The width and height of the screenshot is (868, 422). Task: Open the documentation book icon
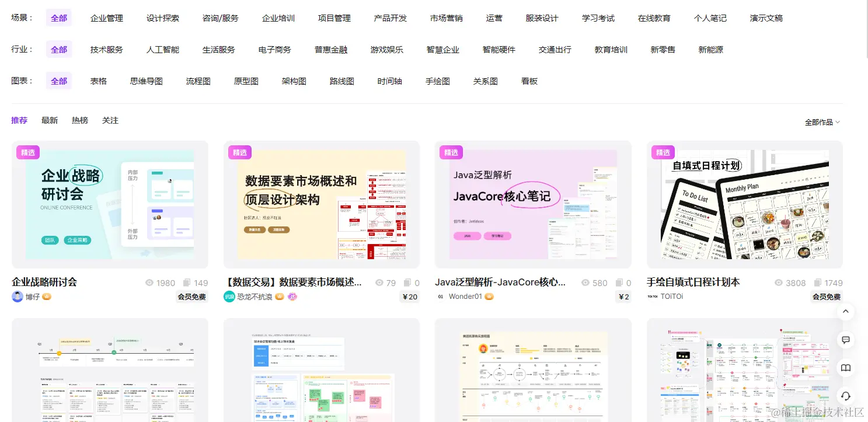[x=845, y=368]
